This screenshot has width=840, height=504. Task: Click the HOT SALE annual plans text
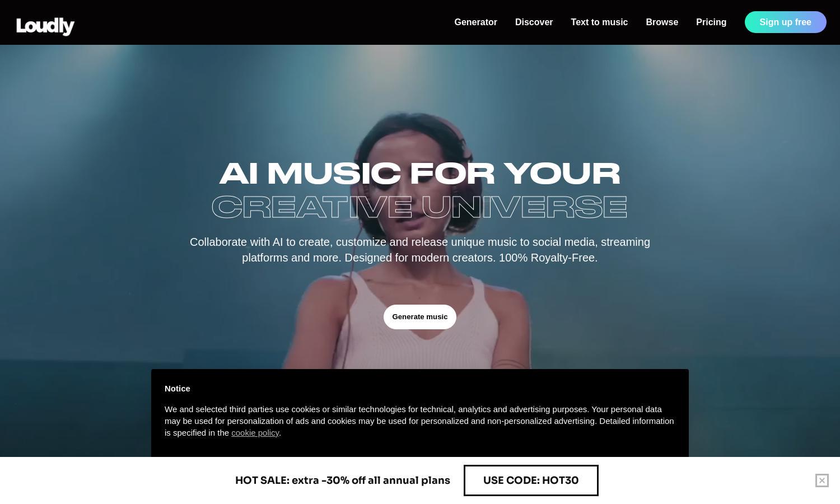pos(343,480)
